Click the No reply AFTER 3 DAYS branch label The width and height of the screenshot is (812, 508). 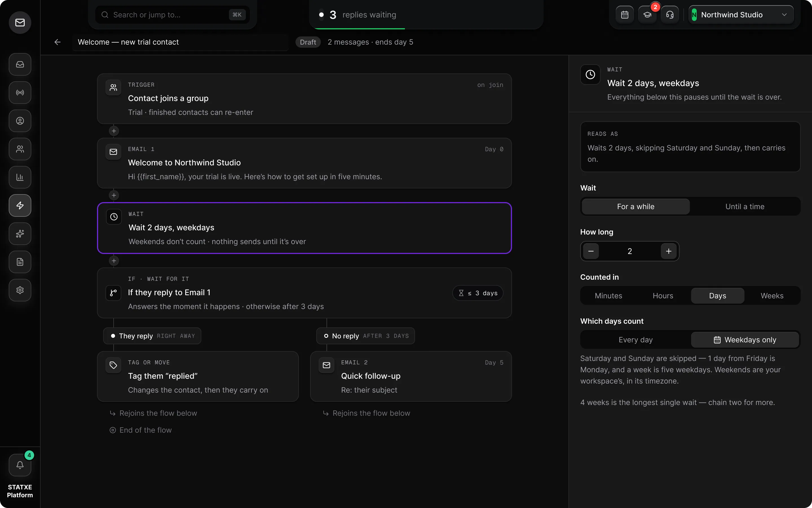click(x=366, y=336)
